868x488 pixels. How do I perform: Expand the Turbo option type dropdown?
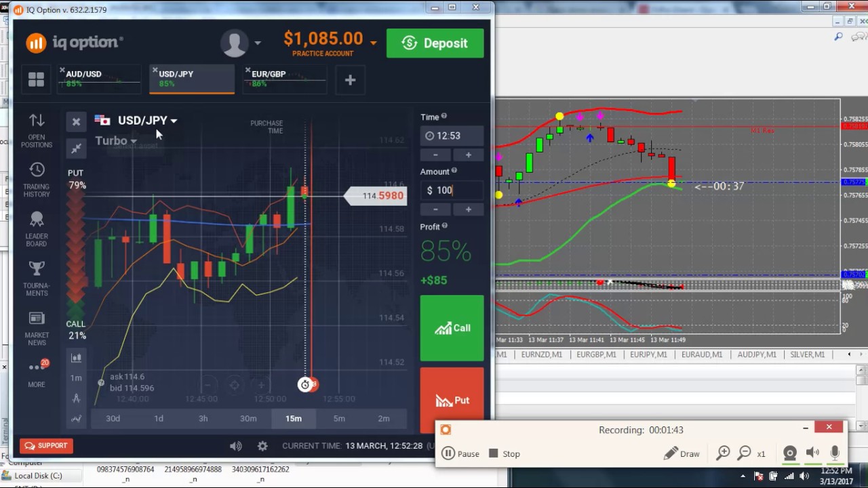click(x=134, y=141)
